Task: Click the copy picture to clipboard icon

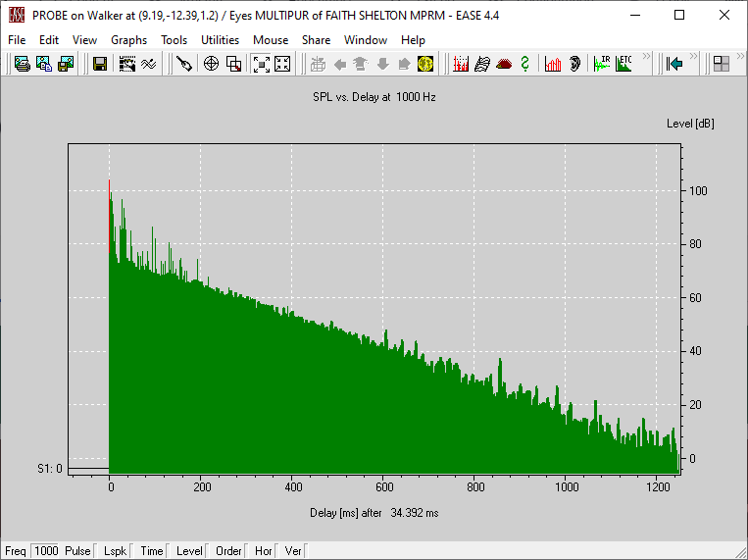Action: (44, 64)
